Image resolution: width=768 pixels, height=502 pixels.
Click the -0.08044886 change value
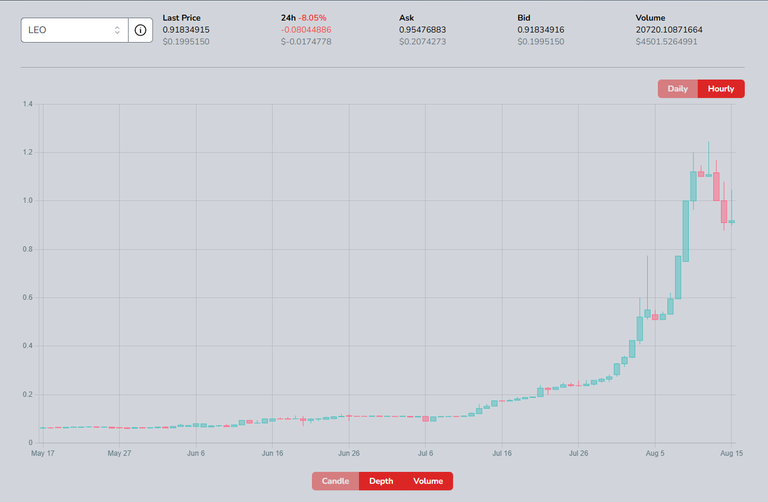(x=306, y=29)
